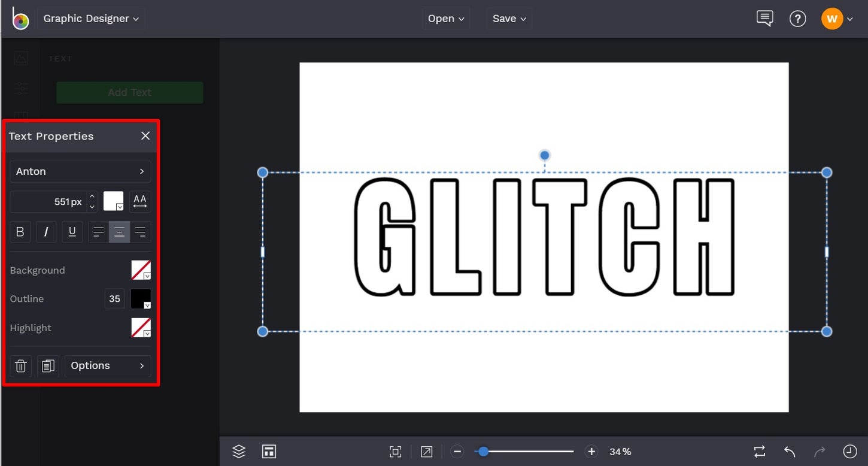
Task: Expand the Anton font selector
Action: 80,171
